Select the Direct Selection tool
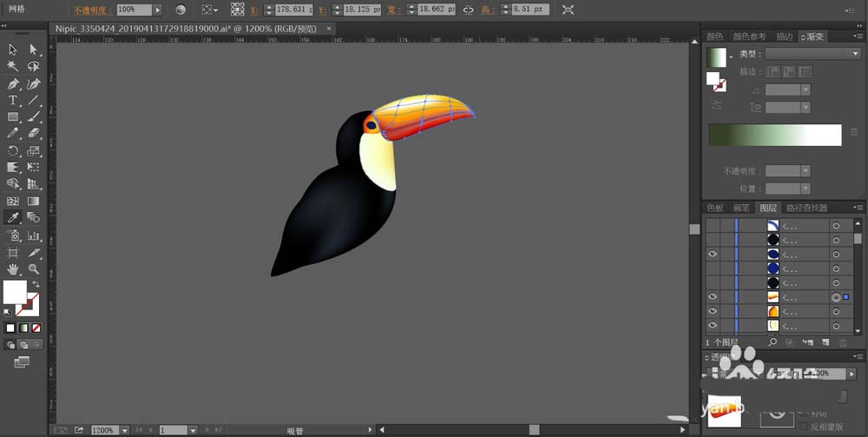Image resolution: width=868 pixels, height=437 pixels. tap(34, 50)
